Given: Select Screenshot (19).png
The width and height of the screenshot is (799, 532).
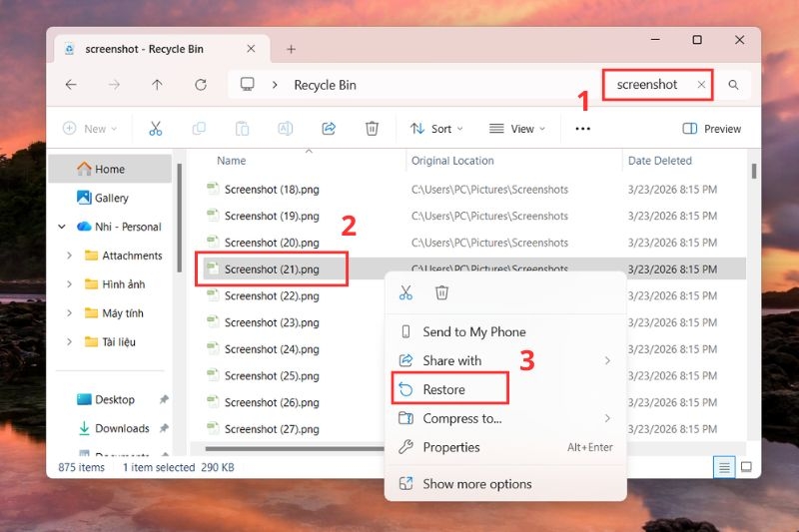Looking at the screenshot, I should coord(272,216).
